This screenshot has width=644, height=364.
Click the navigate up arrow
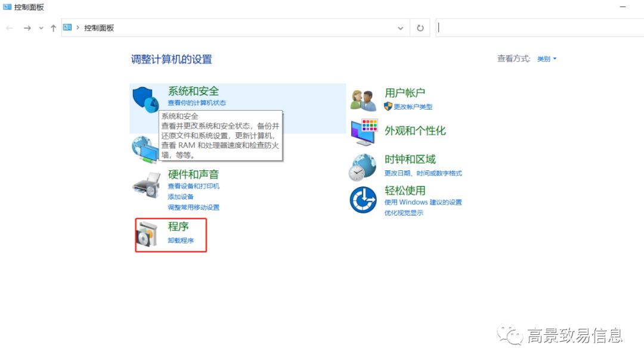click(53, 27)
